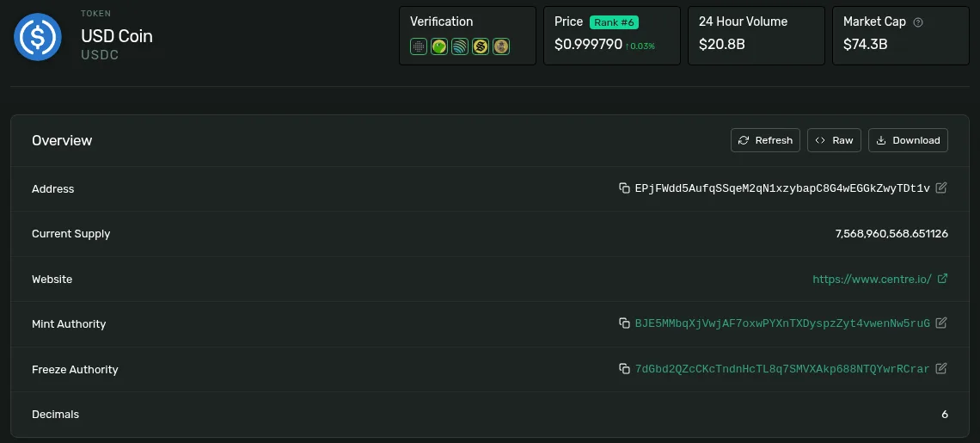The image size is (980, 443).
Task: Click the external link icon beside the website
Action: (943, 279)
